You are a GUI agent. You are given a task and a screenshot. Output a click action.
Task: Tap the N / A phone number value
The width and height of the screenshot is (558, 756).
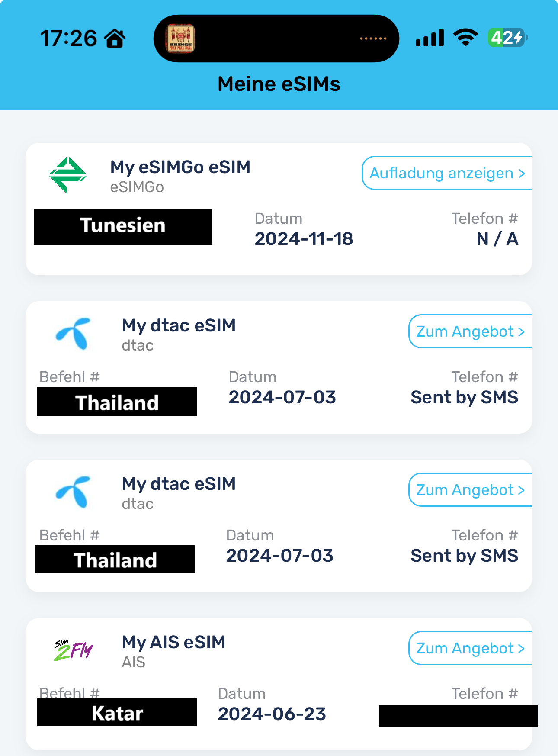[497, 239]
